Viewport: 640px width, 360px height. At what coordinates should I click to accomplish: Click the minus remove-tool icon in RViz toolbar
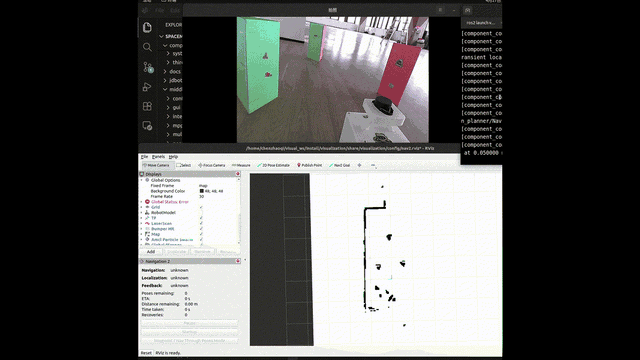click(x=373, y=165)
